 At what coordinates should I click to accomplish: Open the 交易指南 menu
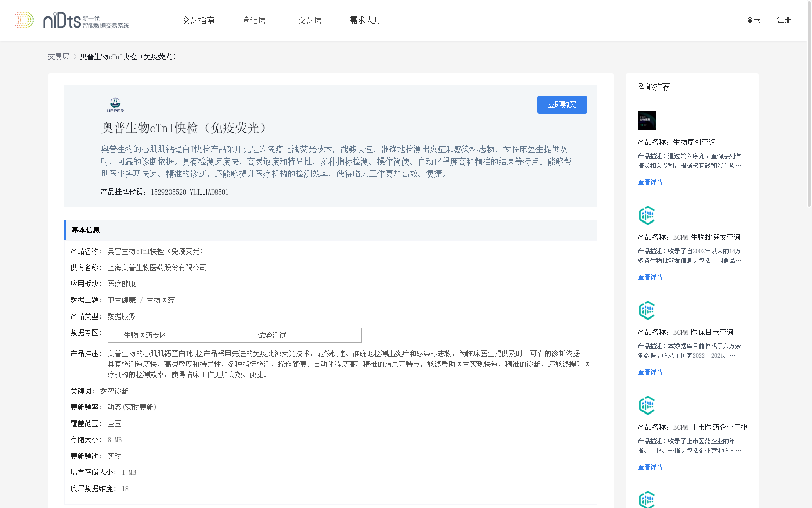[198, 20]
